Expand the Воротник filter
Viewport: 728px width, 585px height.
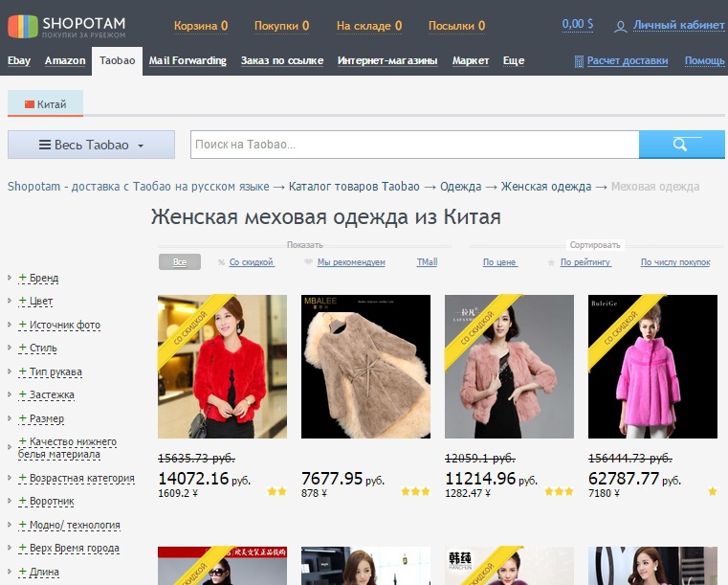click(46, 502)
